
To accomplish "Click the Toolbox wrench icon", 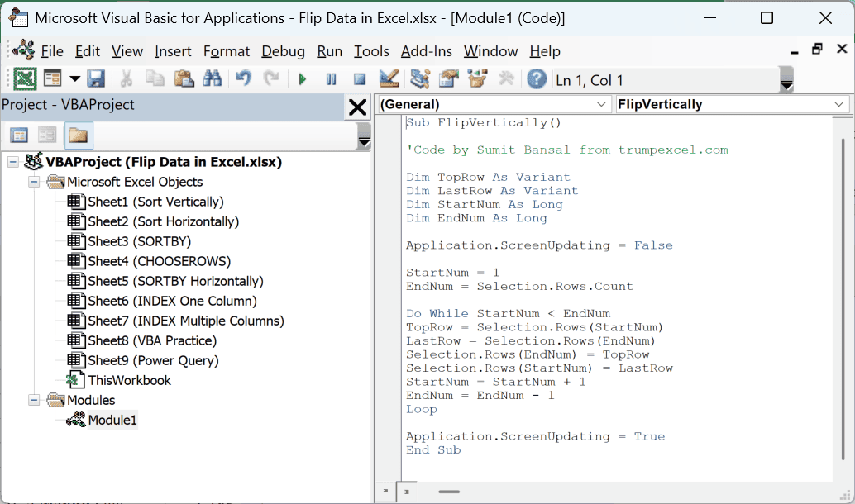I will [506, 79].
